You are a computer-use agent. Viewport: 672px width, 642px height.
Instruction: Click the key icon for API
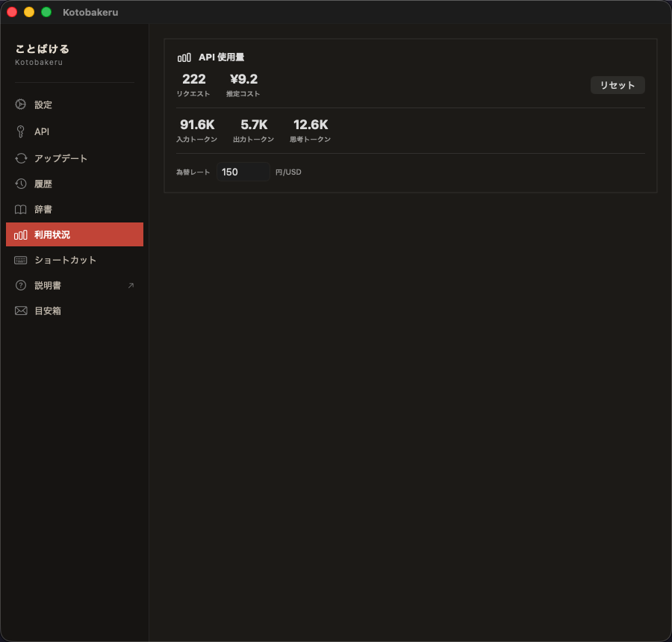pyautogui.click(x=21, y=131)
